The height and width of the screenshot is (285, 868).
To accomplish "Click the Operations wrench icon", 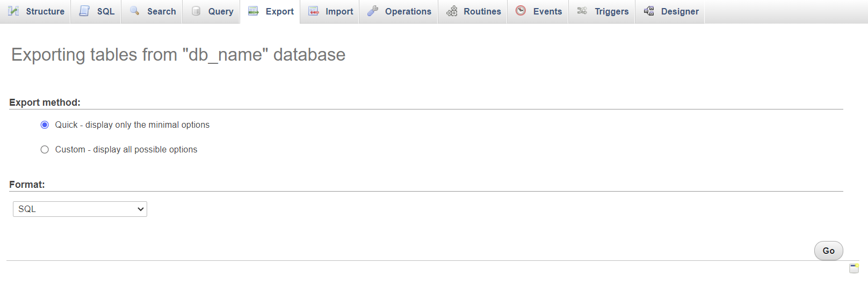I will 373,11.
